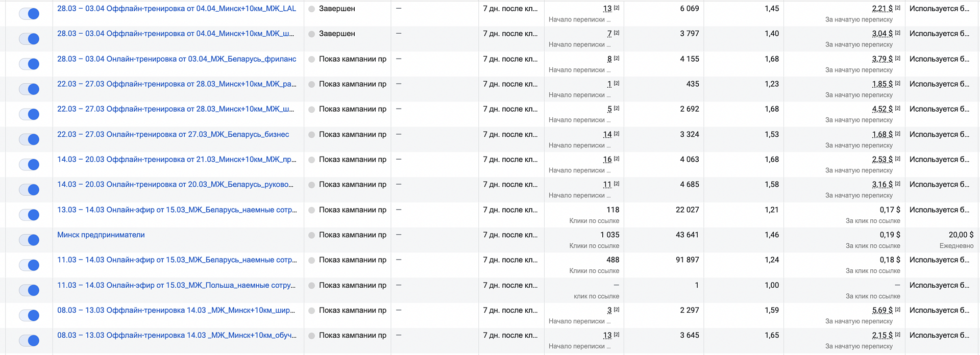
Task: Click status dot of Минск предприниматели row
Action: [311, 235]
